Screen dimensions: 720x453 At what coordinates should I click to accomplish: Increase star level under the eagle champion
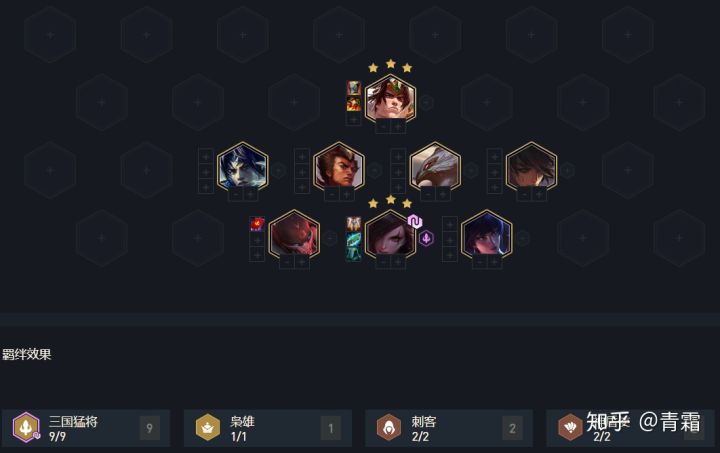pos(443,195)
